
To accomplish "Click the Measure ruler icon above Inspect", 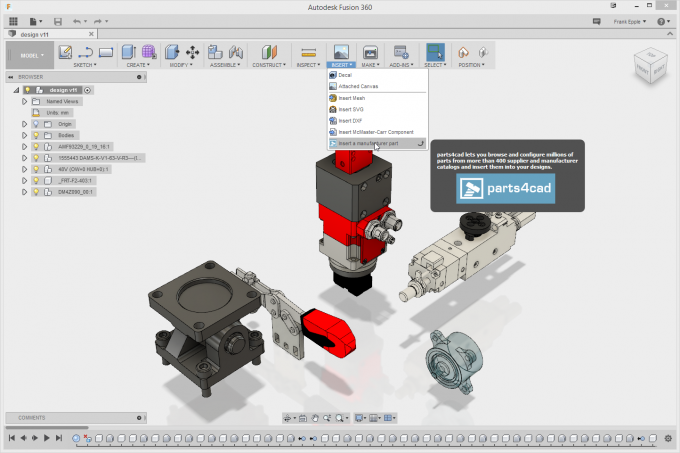I will [307, 52].
